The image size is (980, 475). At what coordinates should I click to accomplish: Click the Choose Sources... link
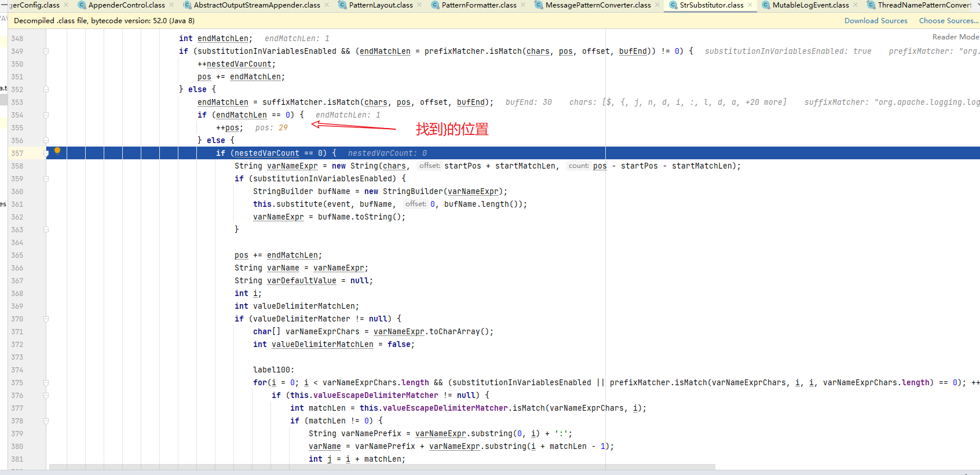click(x=949, y=21)
